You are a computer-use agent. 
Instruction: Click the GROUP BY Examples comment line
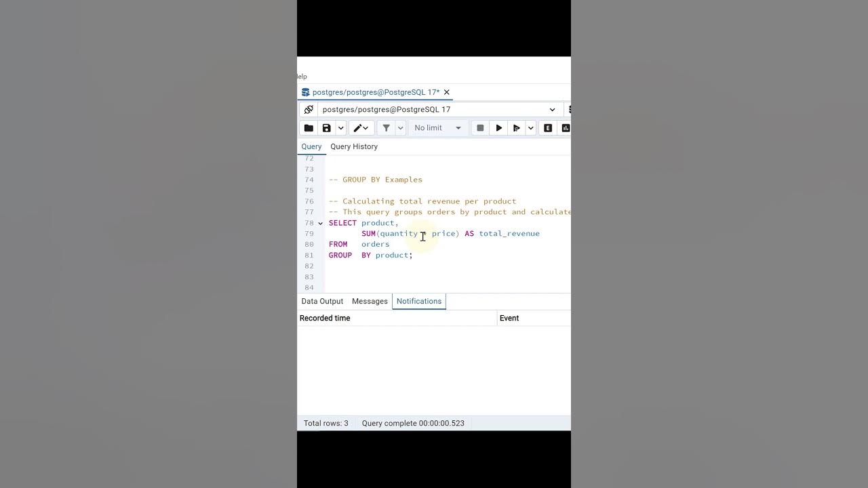(376, 180)
